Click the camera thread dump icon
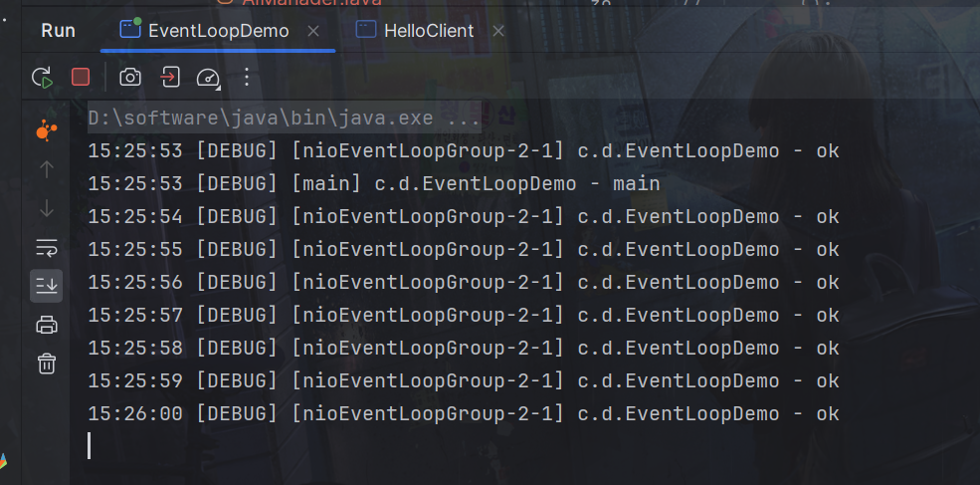 130,77
